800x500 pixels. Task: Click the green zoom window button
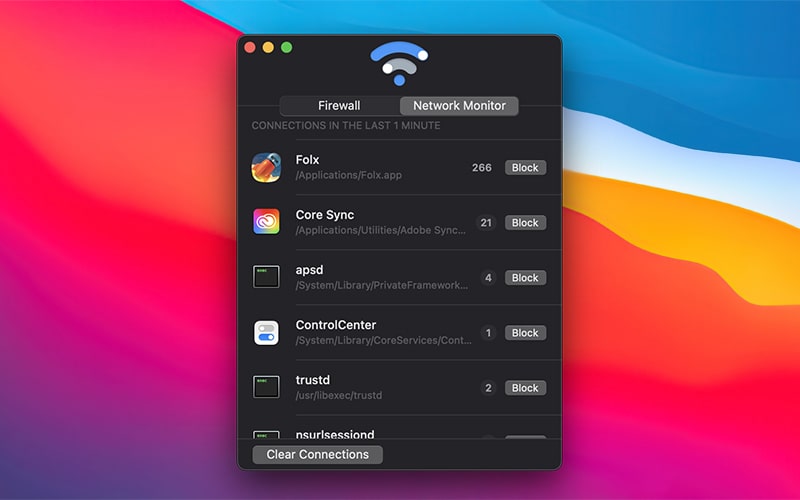tap(286, 47)
